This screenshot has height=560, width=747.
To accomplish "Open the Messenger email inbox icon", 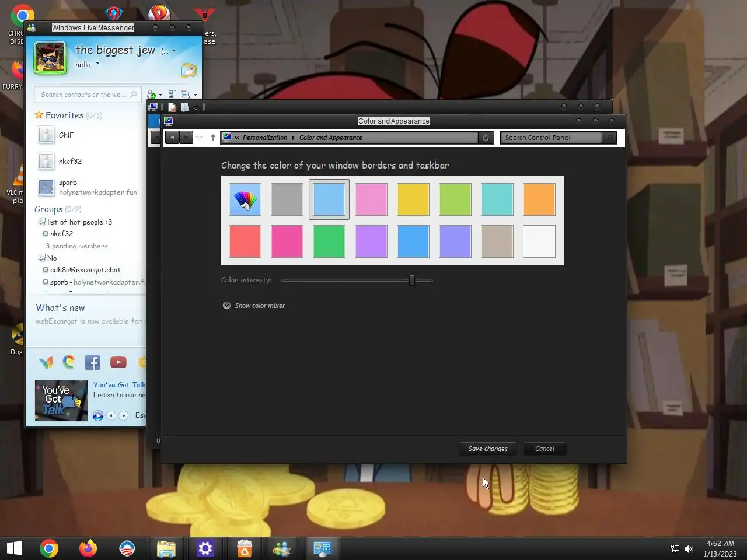I will point(189,71).
